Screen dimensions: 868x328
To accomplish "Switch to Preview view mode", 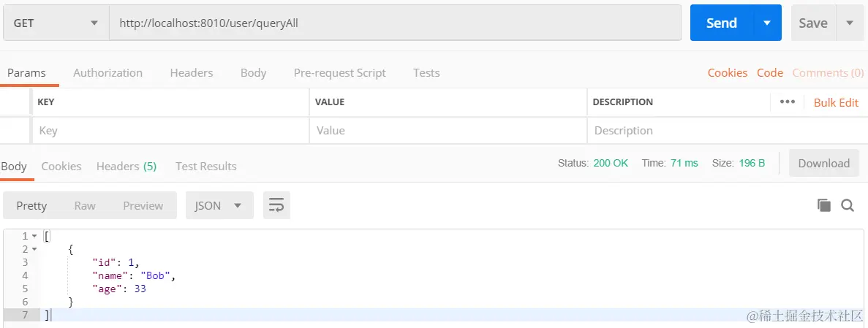I will tap(143, 205).
